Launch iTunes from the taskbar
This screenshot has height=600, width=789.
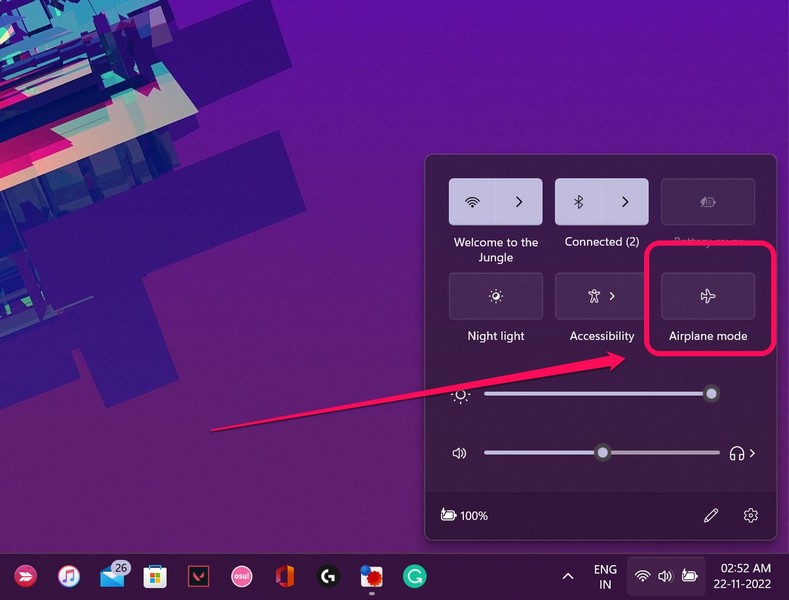click(69, 576)
